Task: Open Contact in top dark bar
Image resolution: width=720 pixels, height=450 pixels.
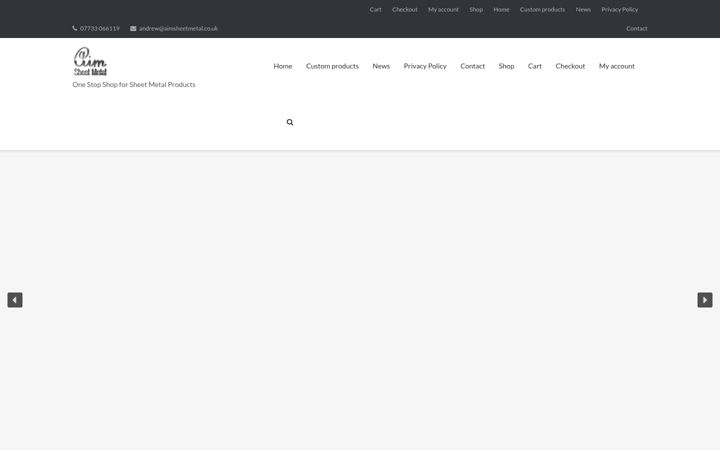Action: pyautogui.click(x=636, y=28)
